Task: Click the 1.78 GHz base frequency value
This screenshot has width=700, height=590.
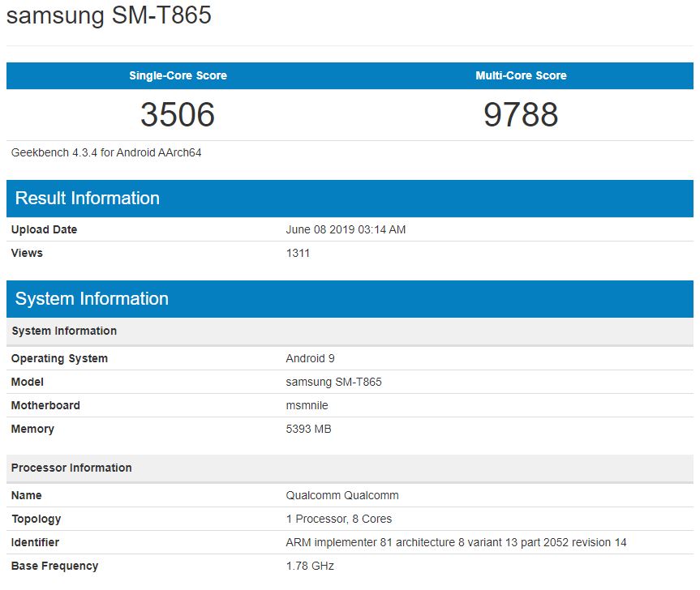Action: [310, 566]
